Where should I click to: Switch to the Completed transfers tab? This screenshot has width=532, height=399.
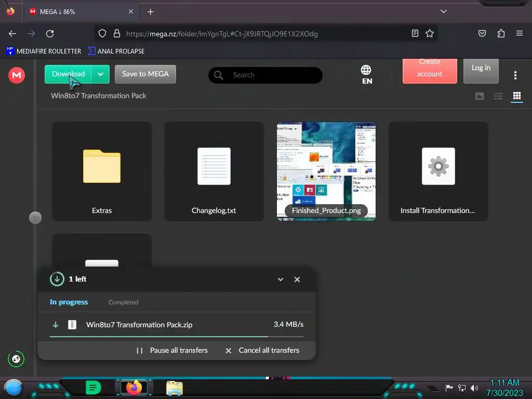(x=123, y=302)
